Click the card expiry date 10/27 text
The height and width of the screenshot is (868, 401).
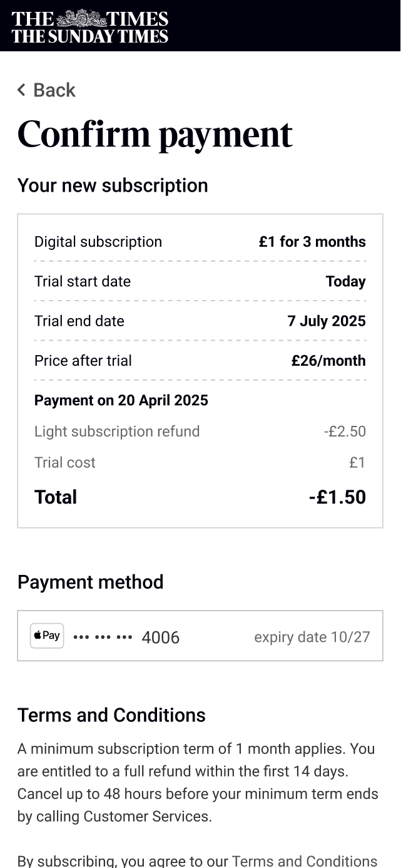pos(312,637)
